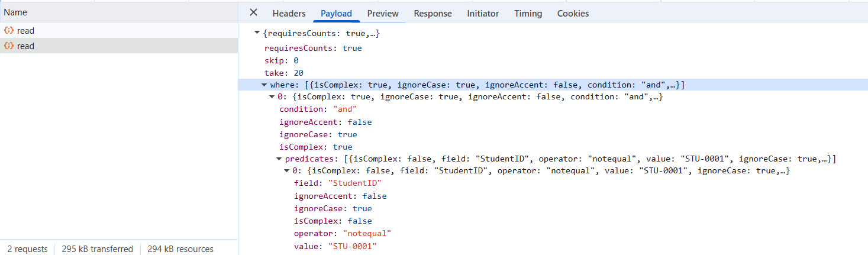868x255 pixels.
Task: Collapse predicates item 0 object
Action: click(x=286, y=171)
